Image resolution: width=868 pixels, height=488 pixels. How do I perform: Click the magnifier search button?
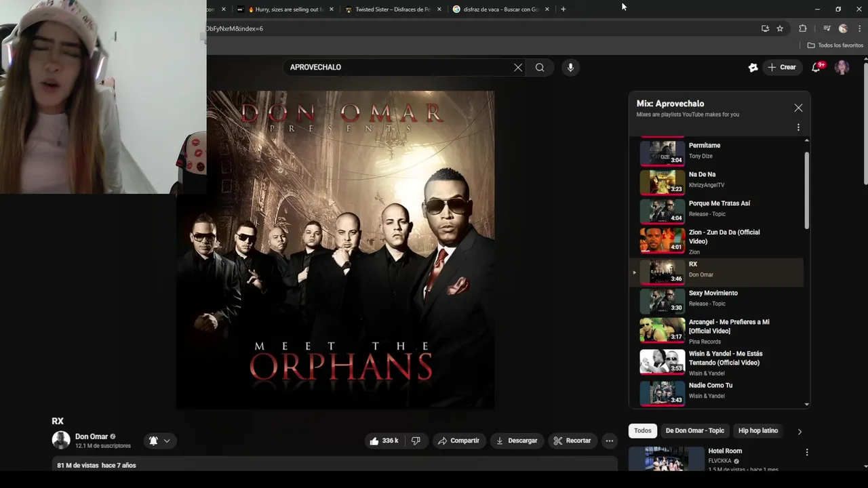pos(540,67)
